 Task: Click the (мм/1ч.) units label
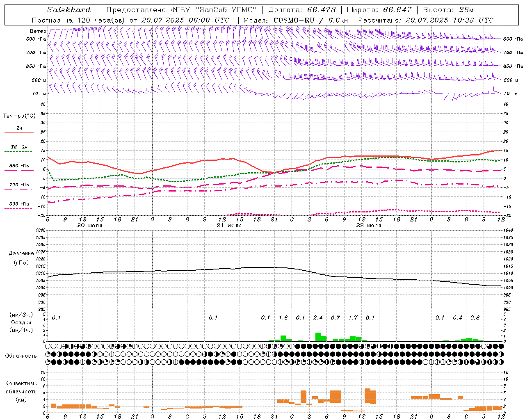[21, 330]
